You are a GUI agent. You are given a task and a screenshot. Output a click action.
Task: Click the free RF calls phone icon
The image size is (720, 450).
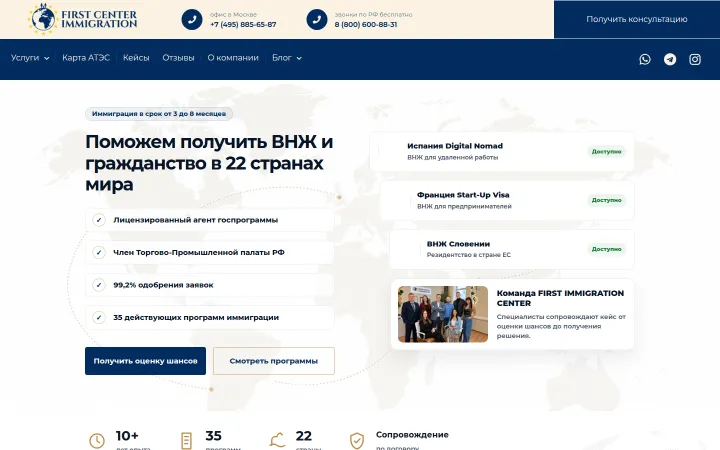click(x=317, y=19)
